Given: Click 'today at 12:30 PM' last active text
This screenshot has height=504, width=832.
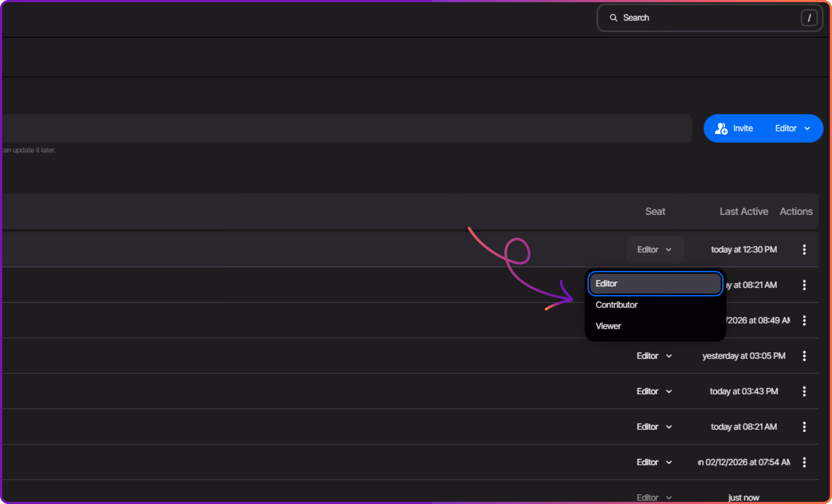Looking at the screenshot, I should click(744, 250).
